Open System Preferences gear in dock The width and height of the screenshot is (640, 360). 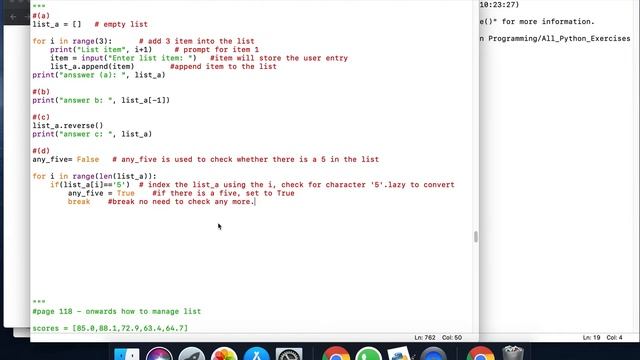[x=289, y=354]
